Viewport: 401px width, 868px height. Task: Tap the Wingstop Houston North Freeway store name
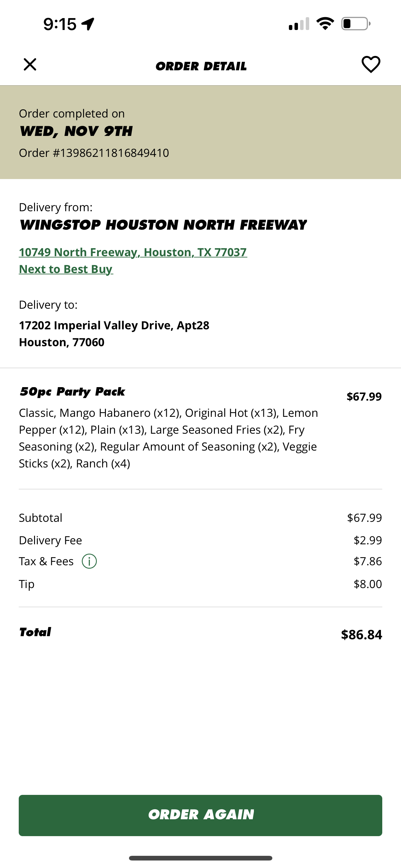point(163,225)
